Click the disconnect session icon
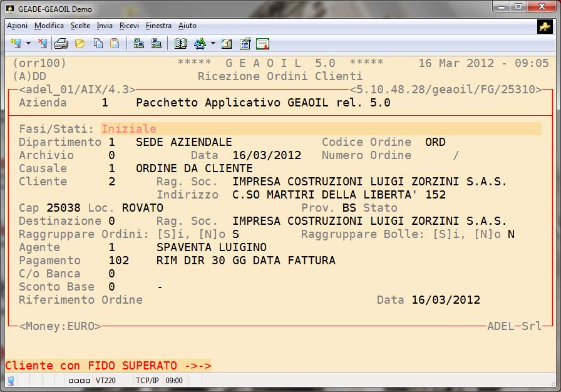Viewport: 561px width, 392px height. coord(42,43)
